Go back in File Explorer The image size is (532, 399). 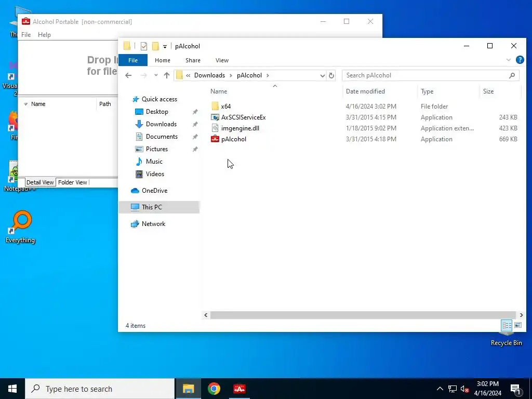[x=128, y=75]
